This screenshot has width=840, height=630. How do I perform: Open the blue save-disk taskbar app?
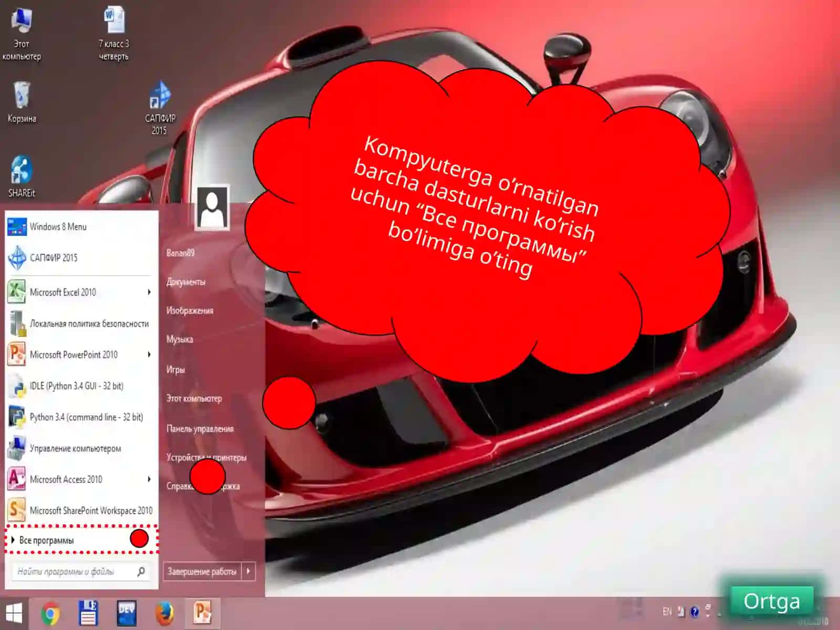88,613
